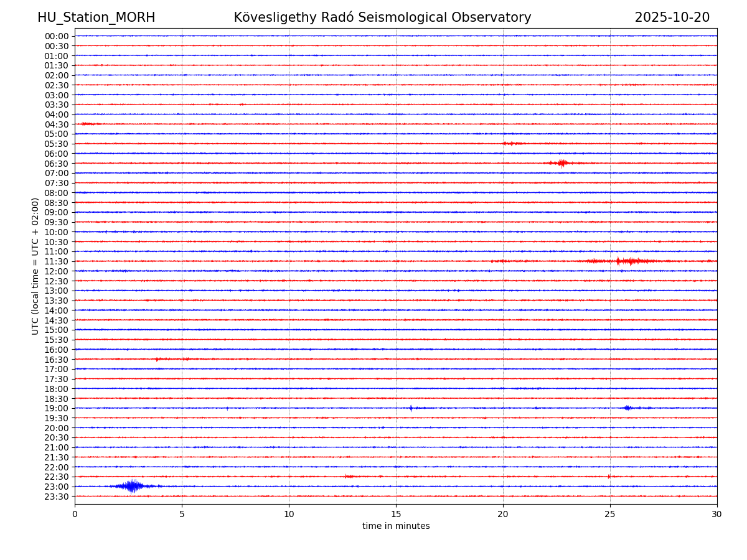
Task: Click the red disturbance at the start of the 04:30 trace
Action: click(x=87, y=124)
